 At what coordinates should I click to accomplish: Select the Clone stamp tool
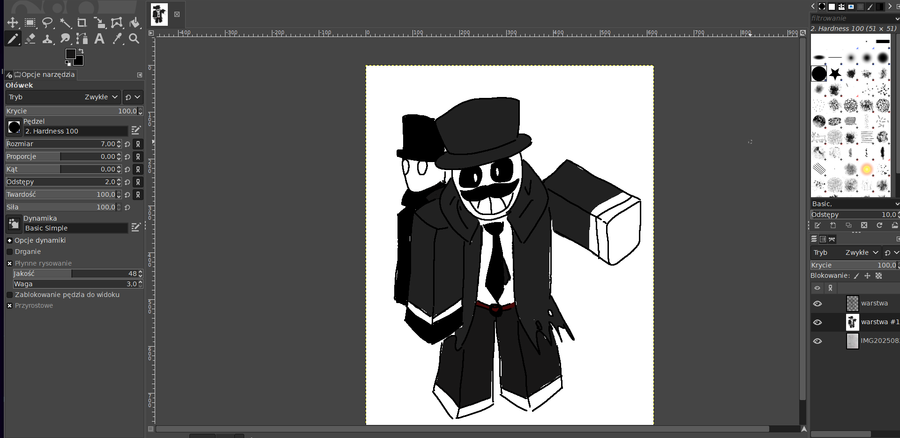point(48,39)
